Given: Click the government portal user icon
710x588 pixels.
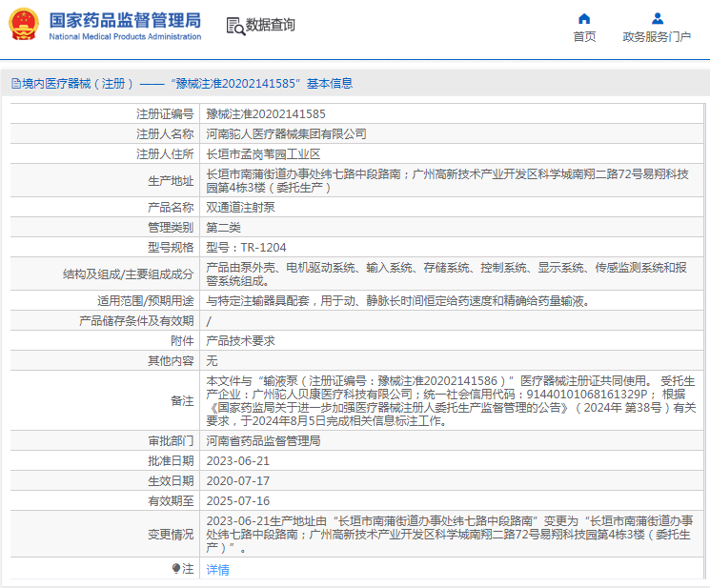Looking at the screenshot, I should 657,18.
